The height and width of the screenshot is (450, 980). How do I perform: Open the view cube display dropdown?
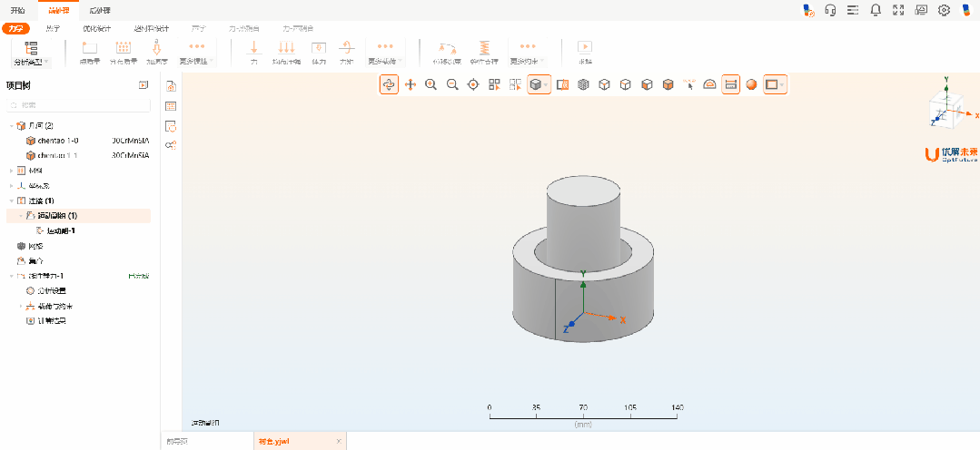click(x=546, y=84)
